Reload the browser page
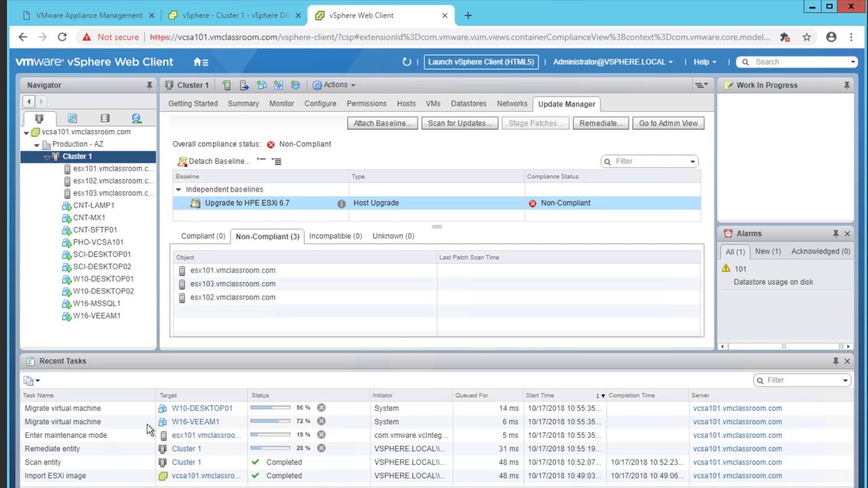The image size is (868, 488). (62, 37)
